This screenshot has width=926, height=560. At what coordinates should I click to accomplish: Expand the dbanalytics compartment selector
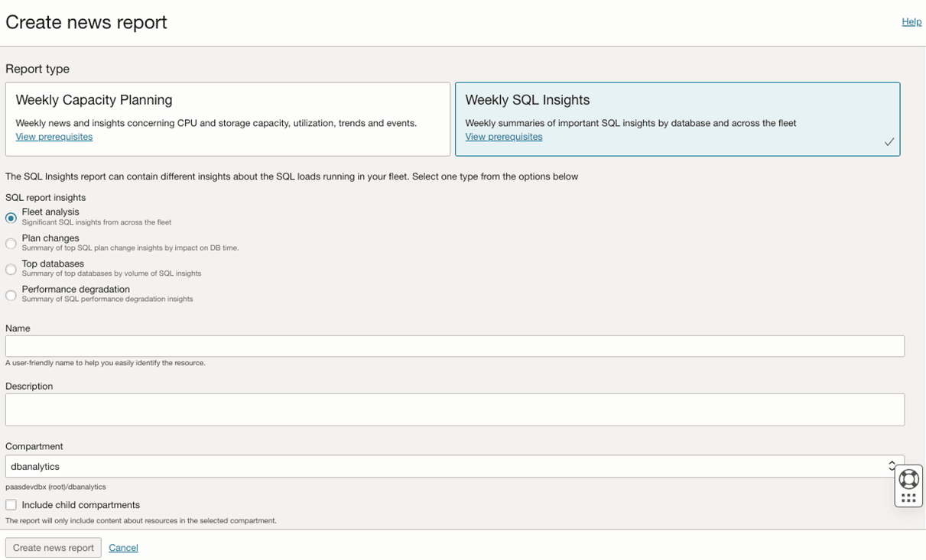(455, 465)
